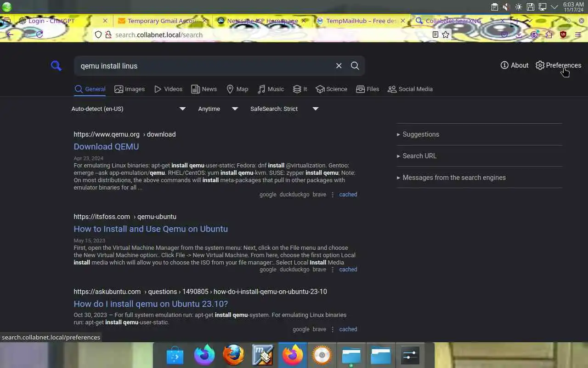Click the https://askubuntu.com URL text
Viewport: 588px width, 368px height.
coord(107,292)
